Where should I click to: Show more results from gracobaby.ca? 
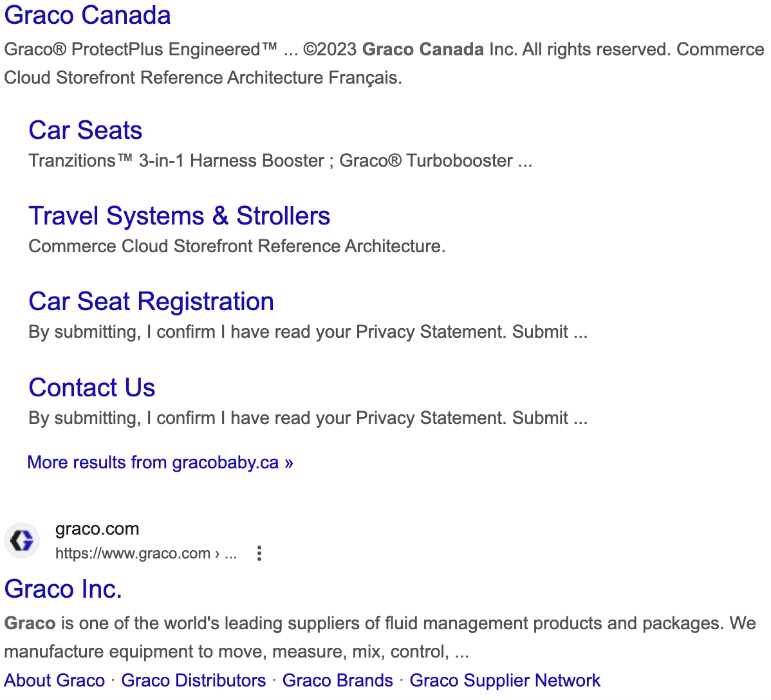click(160, 463)
